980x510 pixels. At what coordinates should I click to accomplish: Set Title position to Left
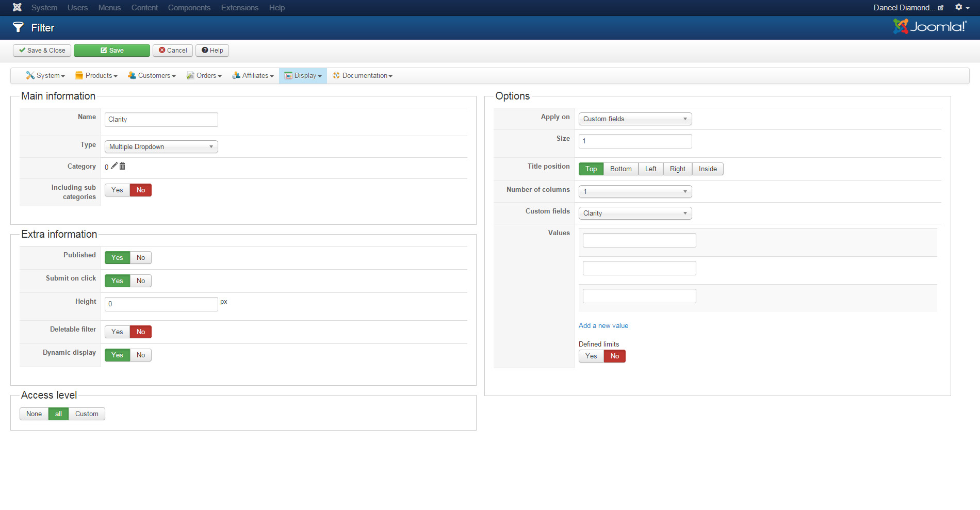[x=651, y=169]
